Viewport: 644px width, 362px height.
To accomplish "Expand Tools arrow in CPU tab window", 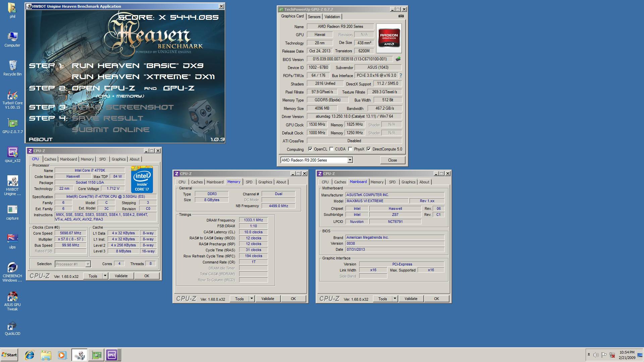I will click(105, 276).
